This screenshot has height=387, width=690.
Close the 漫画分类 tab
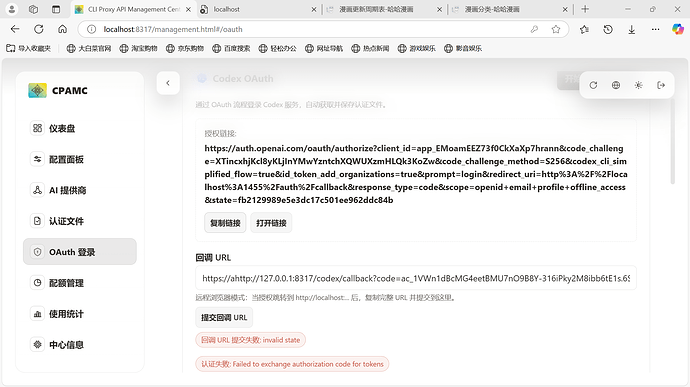(565, 9)
